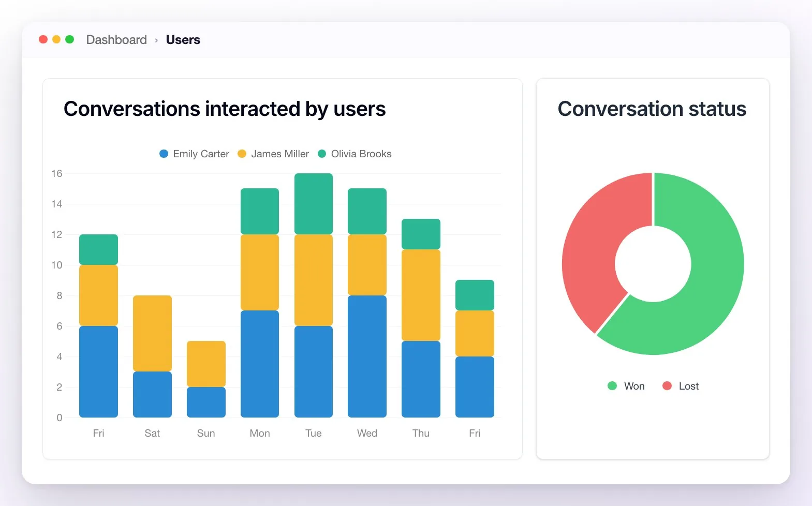
Task: Click the blue segment of Wed bar
Action: pos(367,356)
